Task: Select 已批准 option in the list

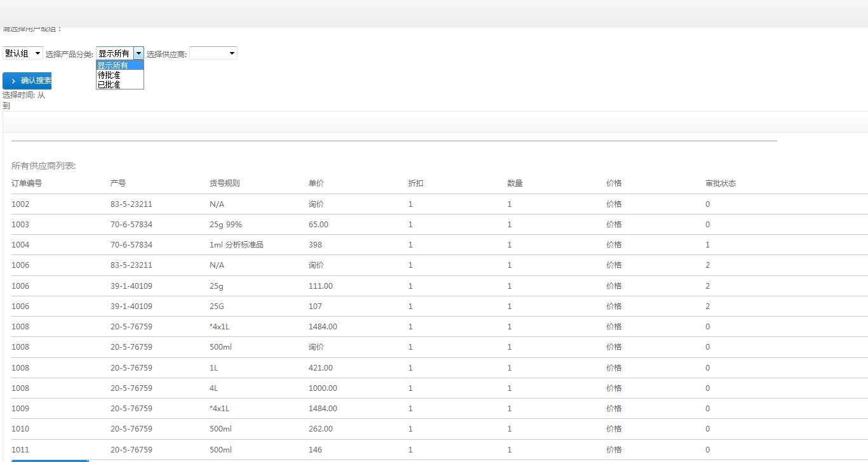Action: tap(120, 84)
